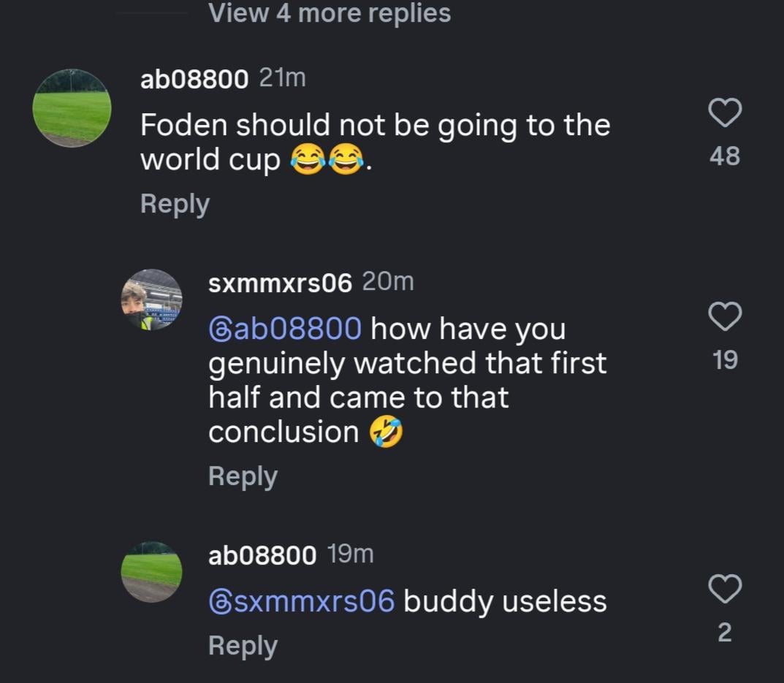The height and width of the screenshot is (683, 784).
Task: Like ab08800's comment about Foden
Action: click(x=725, y=112)
